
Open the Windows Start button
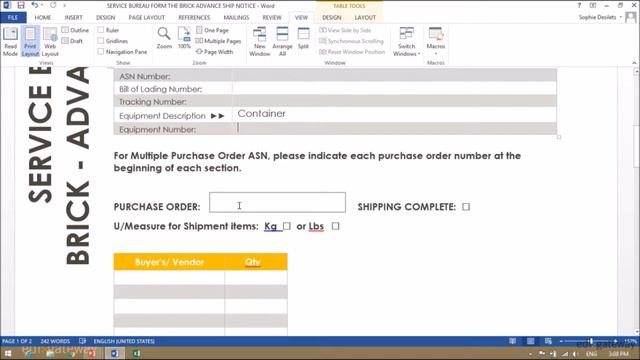[8, 353]
